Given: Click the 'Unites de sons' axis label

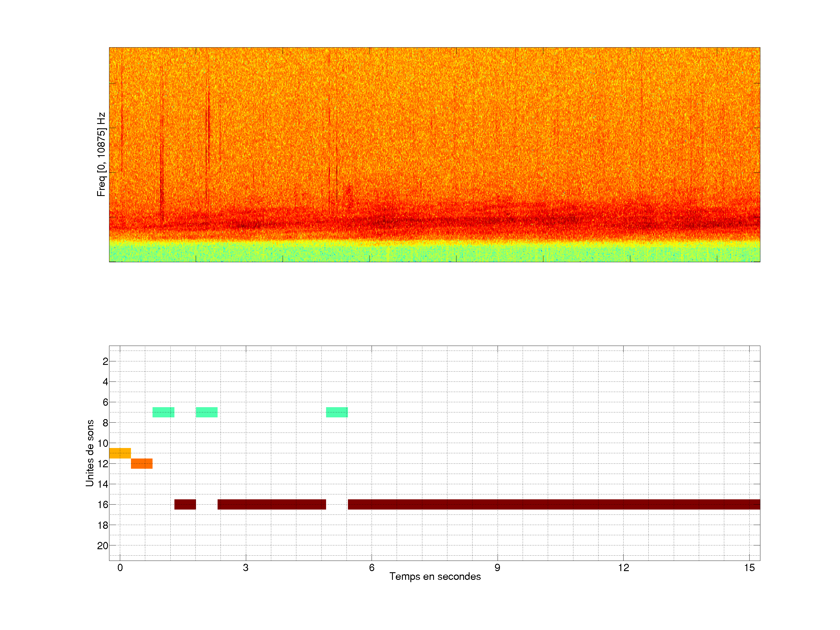Looking at the screenshot, I should (90, 453).
